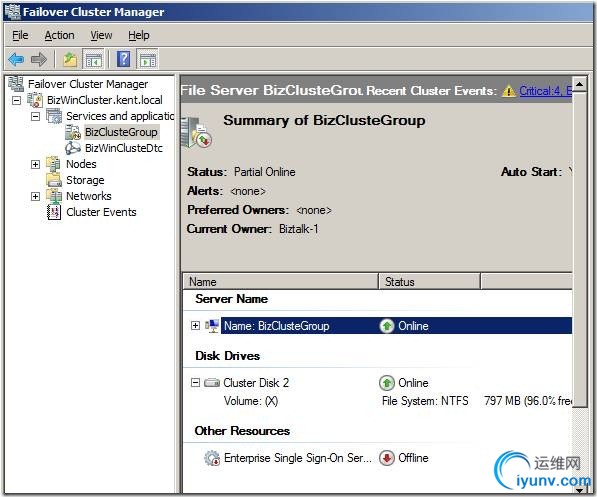Click the Up one level folder icon
The image size is (597, 497).
(x=70, y=59)
